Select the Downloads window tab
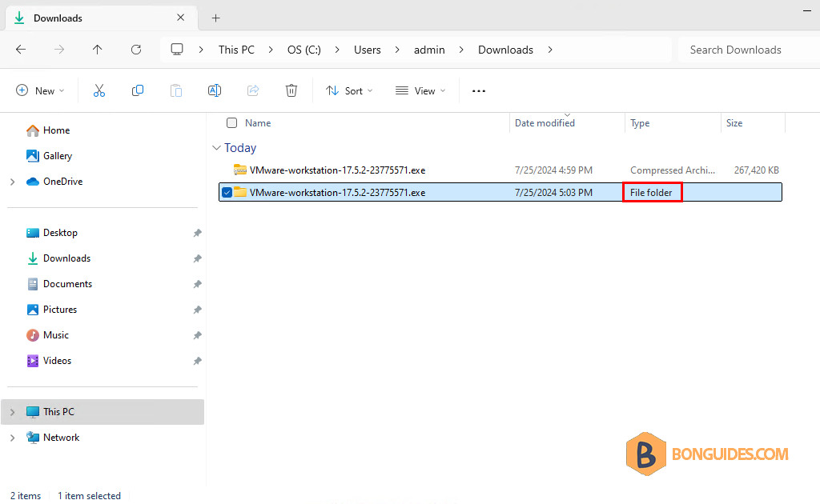 [x=102, y=18]
